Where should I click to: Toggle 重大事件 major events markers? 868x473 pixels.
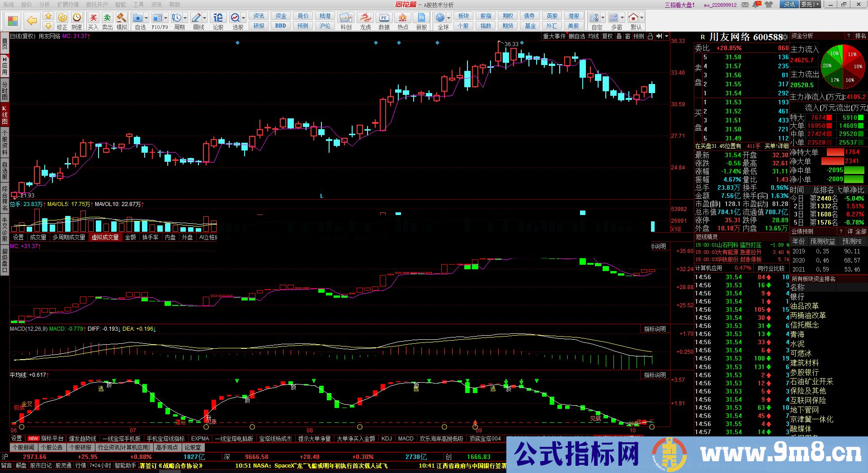pyautogui.click(x=554, y=36)
